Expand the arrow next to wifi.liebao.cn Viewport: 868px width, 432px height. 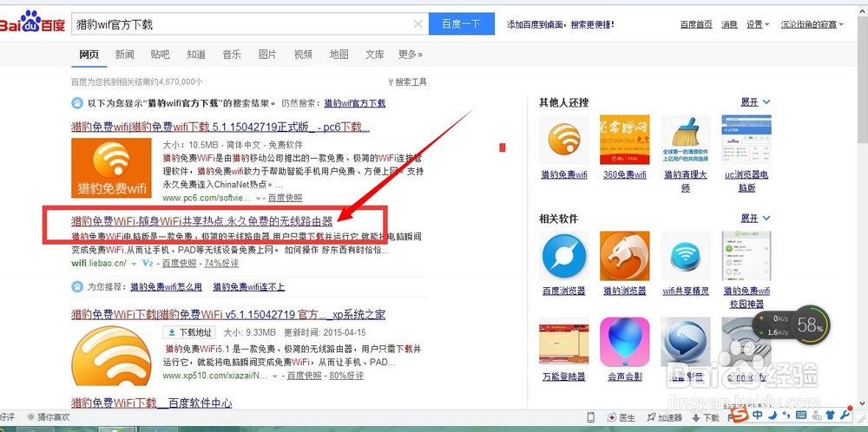click(x=134, y=264)
